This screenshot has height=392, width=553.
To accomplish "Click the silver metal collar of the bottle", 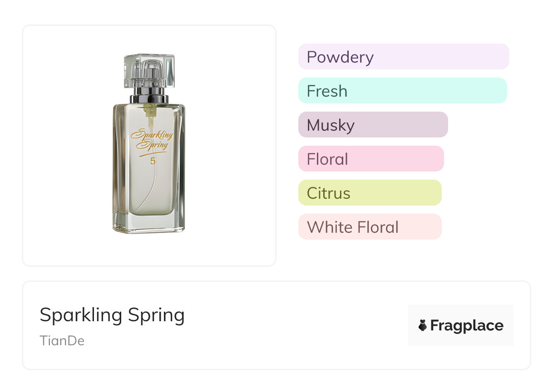I will point(149,98).
